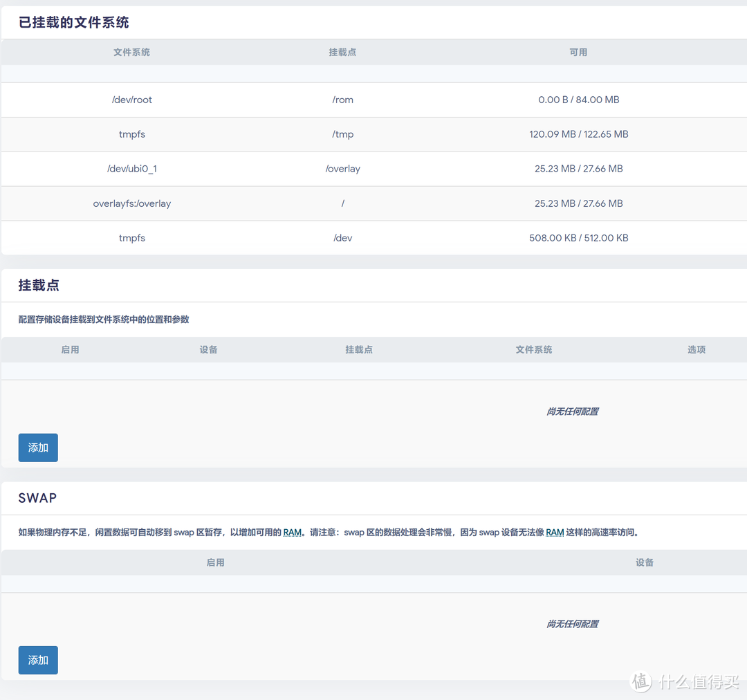Click the 设备 header in SWAP table
This screenshot has width=747, height=700.
click(644, 562)
